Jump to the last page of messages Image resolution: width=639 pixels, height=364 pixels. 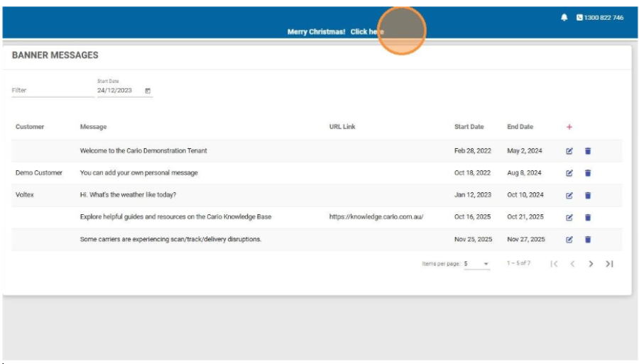click(x=609, y=264)
